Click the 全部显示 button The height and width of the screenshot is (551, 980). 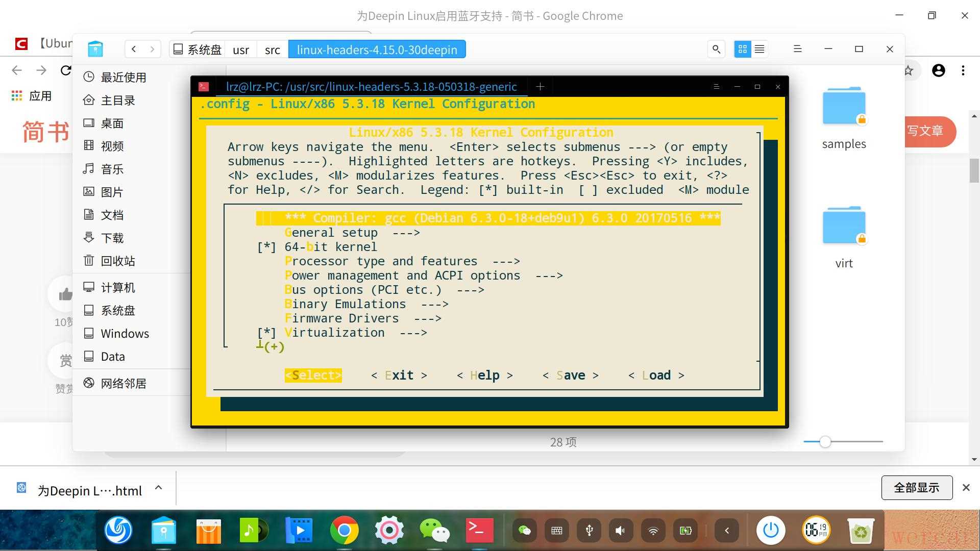click(916, 488)
